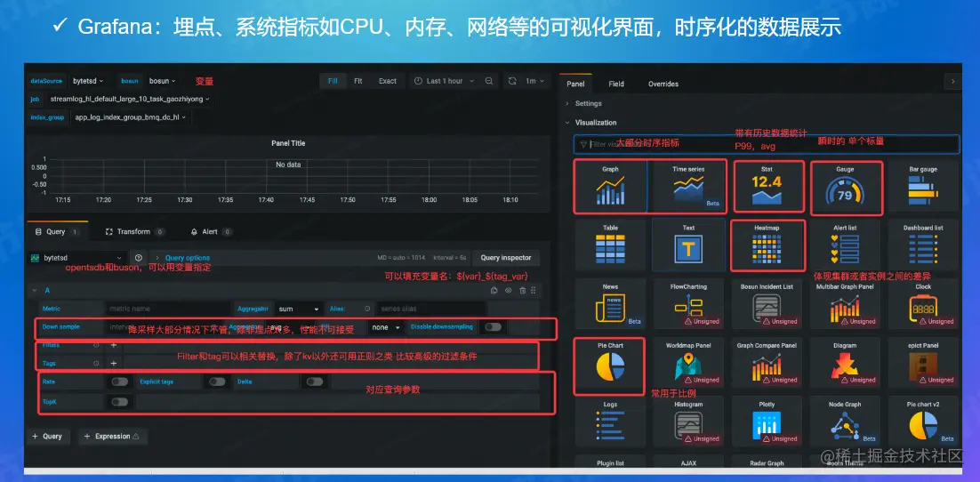Choose the Stat visualization
Viewport: 980px width, 482px height.
[x=767, y=186]
